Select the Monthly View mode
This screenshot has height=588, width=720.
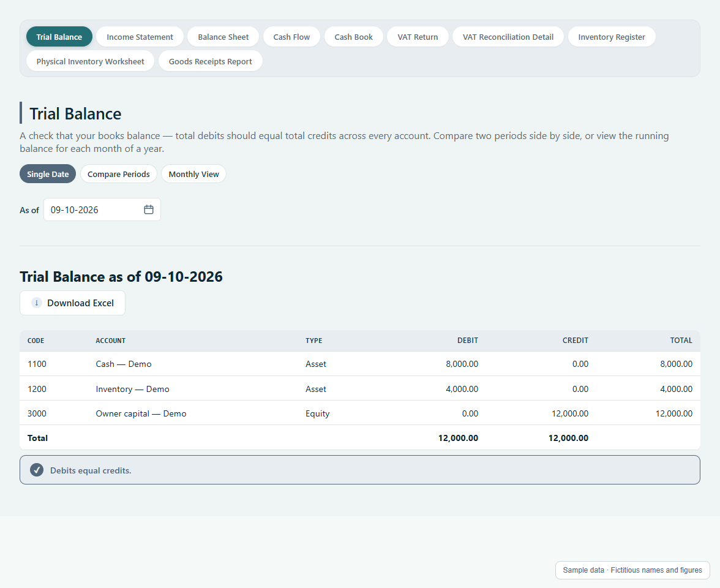pos(193,174)
